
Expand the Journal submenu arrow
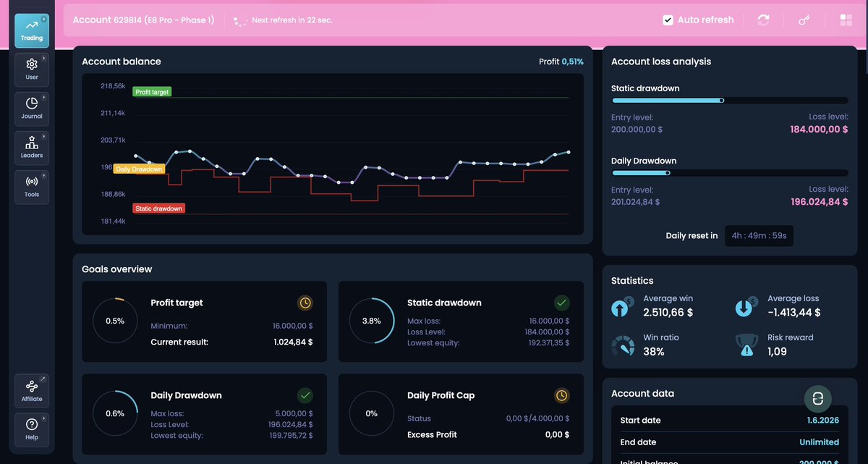tap(43, 97)
